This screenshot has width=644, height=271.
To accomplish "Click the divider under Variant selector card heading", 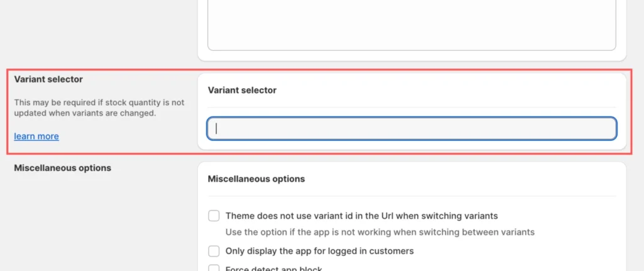I will pos(411,108).
